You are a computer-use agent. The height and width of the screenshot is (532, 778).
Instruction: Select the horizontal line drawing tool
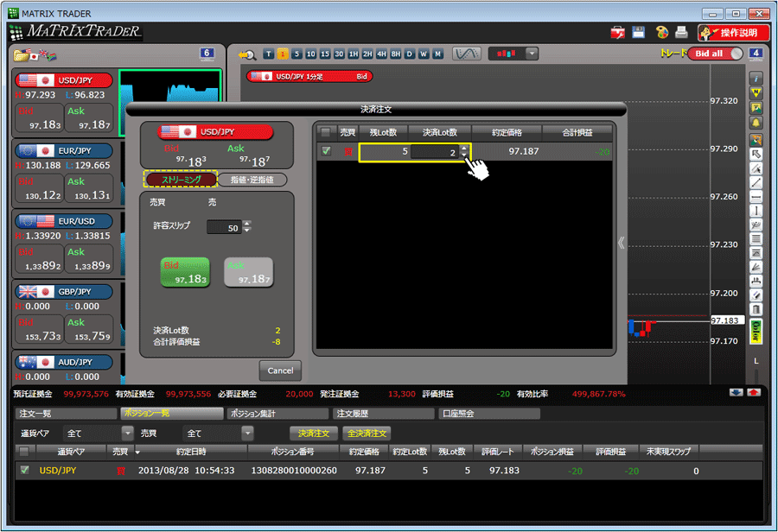click(x=756, y=197)
